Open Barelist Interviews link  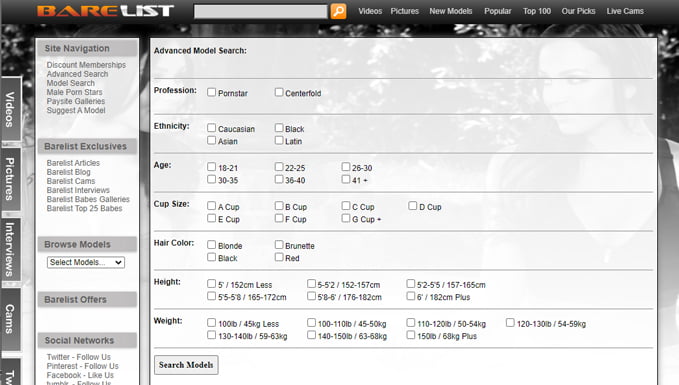[x=78, y=190]
